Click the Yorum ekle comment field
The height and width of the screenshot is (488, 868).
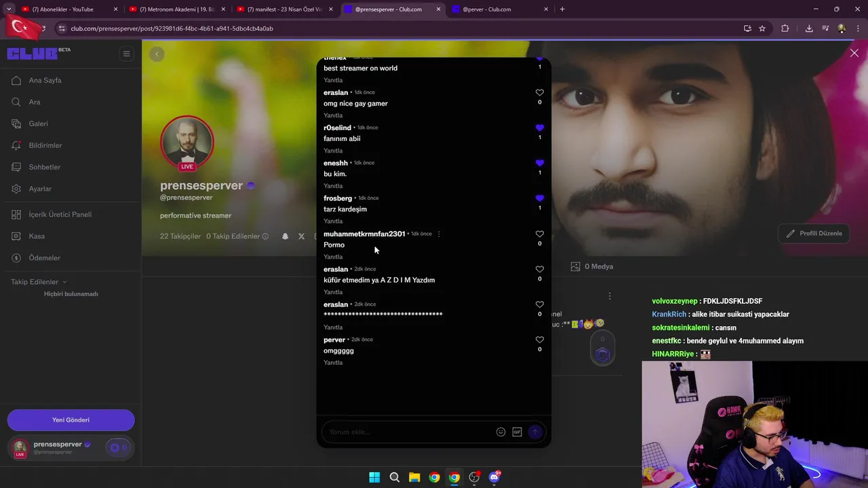point(409,432)
